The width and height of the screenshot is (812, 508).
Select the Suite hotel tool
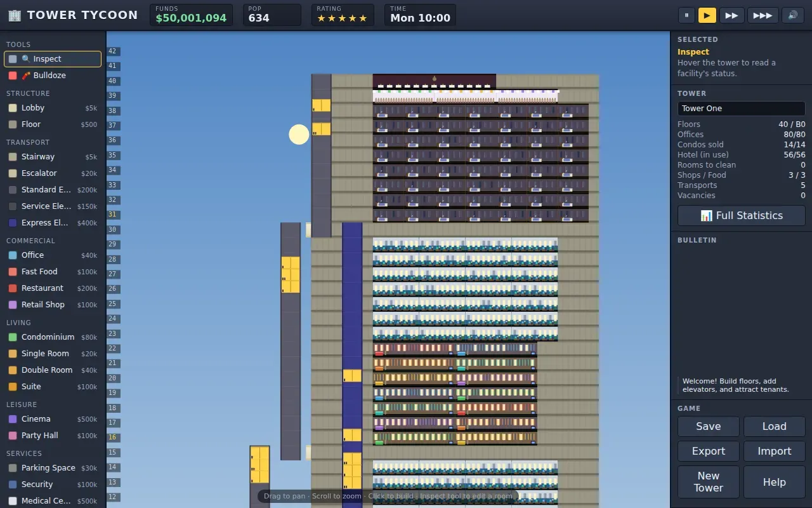[53, 387]
